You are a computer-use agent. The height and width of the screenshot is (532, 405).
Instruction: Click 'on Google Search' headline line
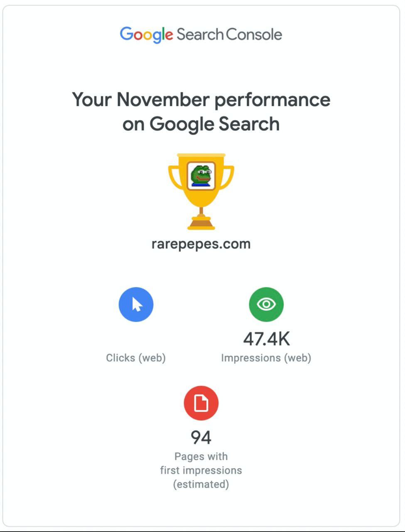click(201, 124)
